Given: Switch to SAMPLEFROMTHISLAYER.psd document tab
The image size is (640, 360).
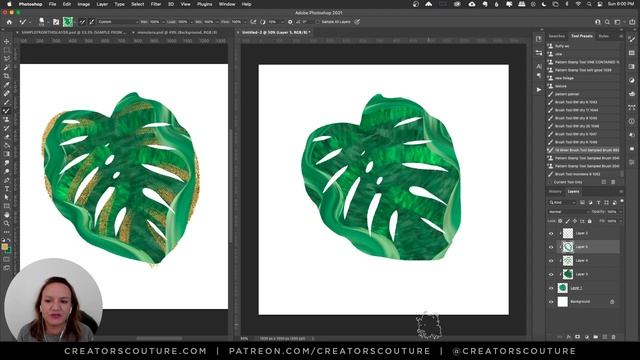Looking at the screenshot, I should point(74,32).
